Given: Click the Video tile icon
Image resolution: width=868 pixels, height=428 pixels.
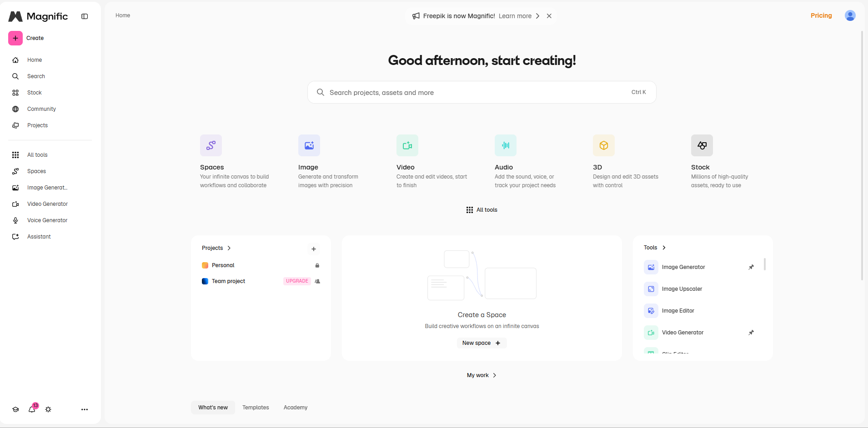Looking at the screenshot, I should pos(407,145).
